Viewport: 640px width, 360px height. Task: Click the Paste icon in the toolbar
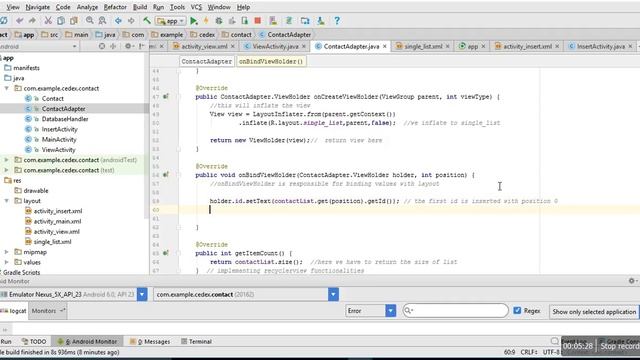[73, 21]
